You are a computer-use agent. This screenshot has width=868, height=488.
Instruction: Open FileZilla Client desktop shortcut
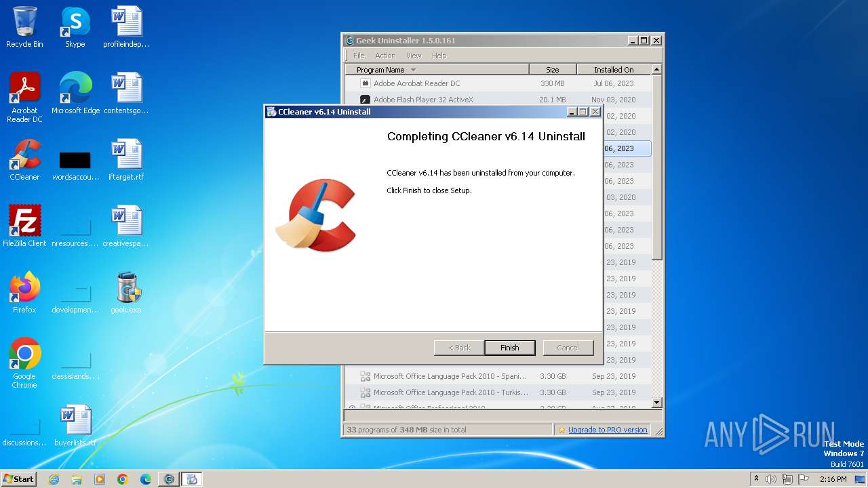click(x=24, y=227)
